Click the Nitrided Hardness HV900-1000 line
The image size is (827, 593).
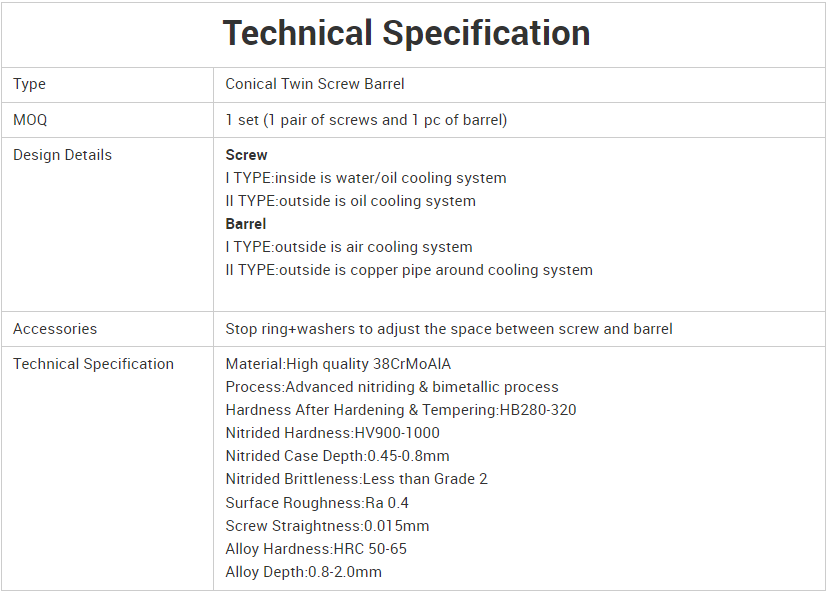point(332,433)
